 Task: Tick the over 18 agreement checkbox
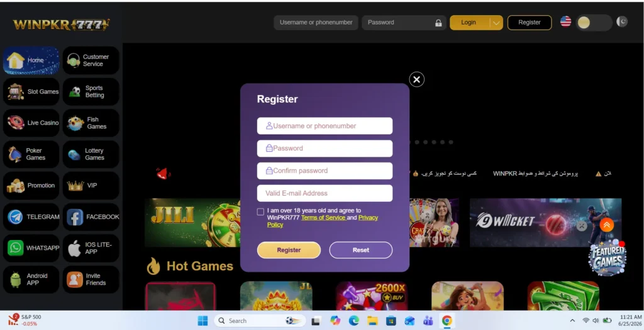click(260, 212)
